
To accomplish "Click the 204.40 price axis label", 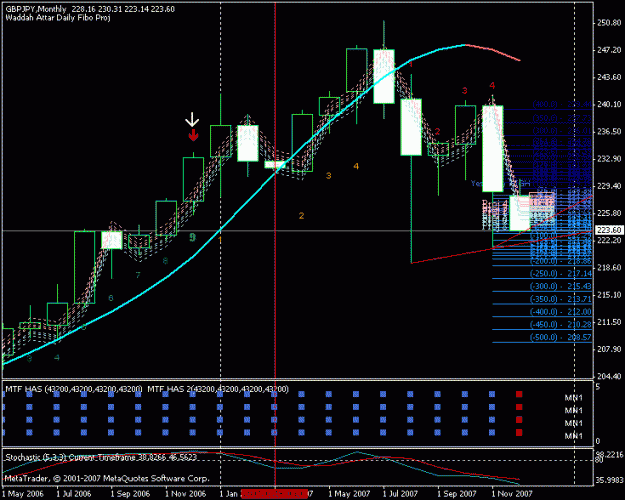I will (609, 376).
